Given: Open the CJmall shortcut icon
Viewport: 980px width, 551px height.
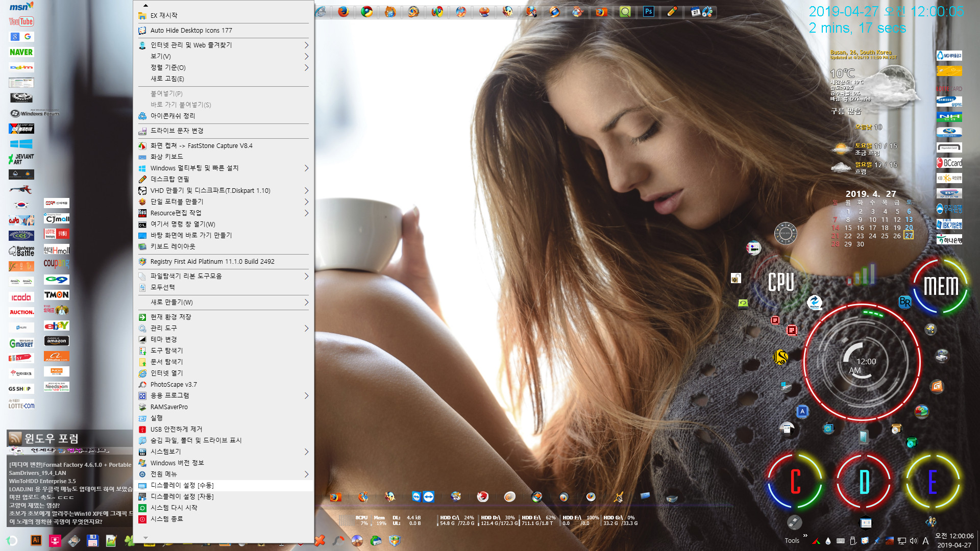Looking at the screenshot, I should tap(57, 218).
